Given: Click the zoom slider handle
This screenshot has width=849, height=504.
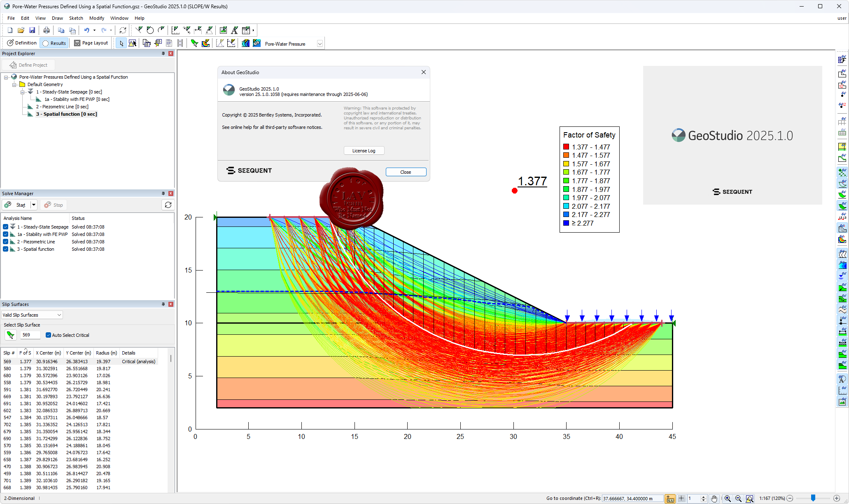Looking at the screenshot, I should 813,498.
